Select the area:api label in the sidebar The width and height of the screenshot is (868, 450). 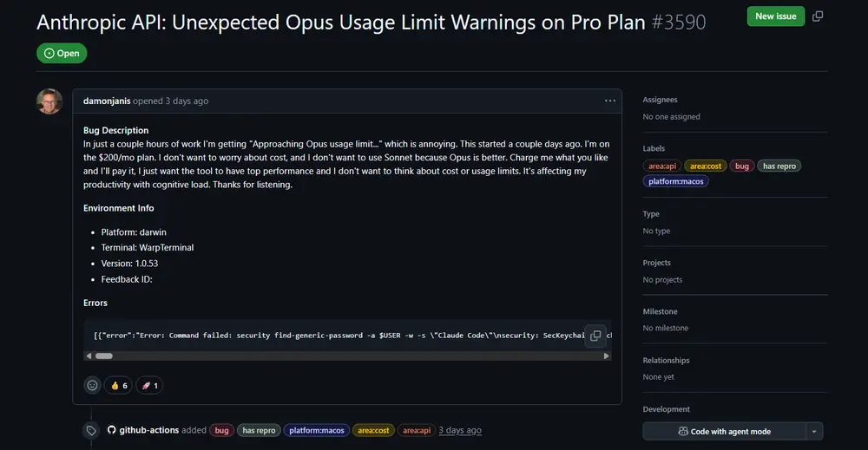(661, 166)
